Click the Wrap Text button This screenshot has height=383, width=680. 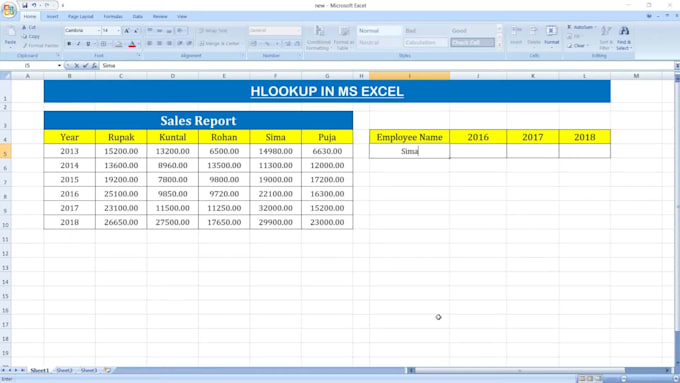coord(213,31)
